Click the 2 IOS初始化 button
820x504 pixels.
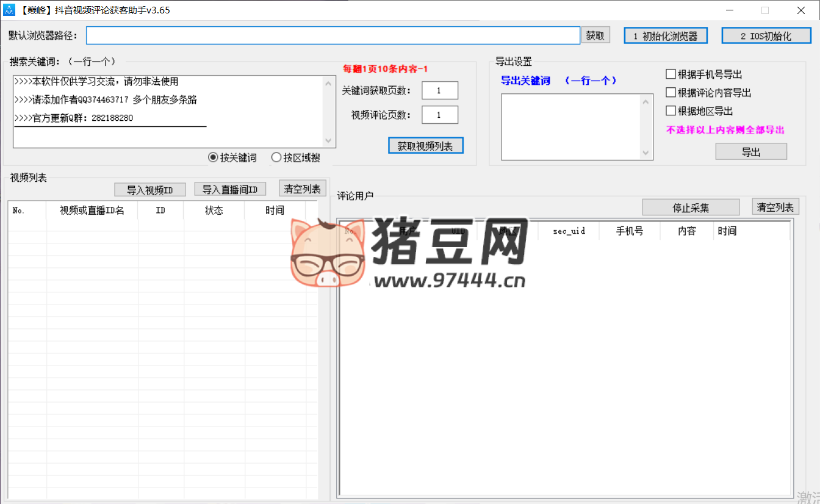click(x=766, y=36)
